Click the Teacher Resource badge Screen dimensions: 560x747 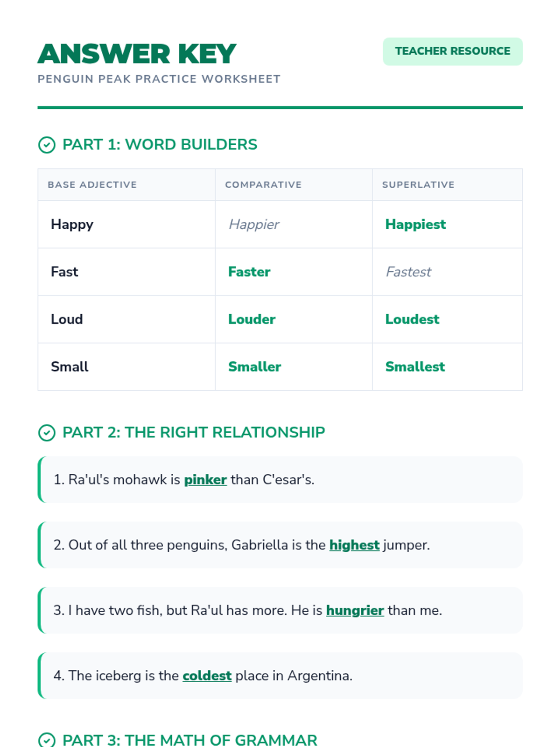pos(452,51)
